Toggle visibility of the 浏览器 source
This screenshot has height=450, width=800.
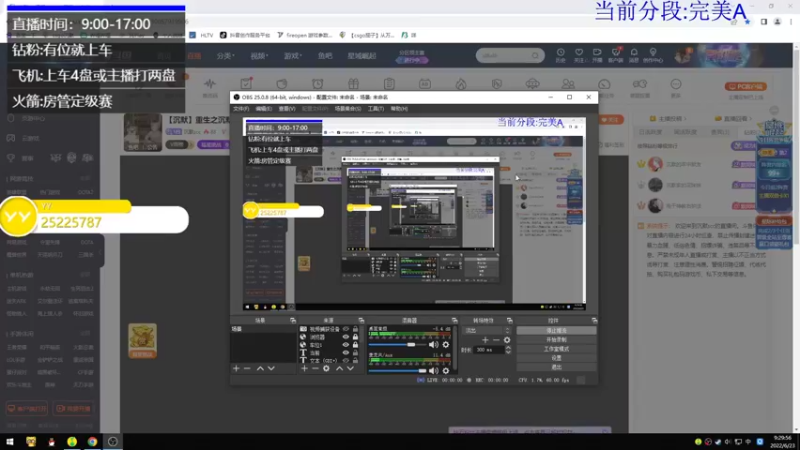click(346, 337)
